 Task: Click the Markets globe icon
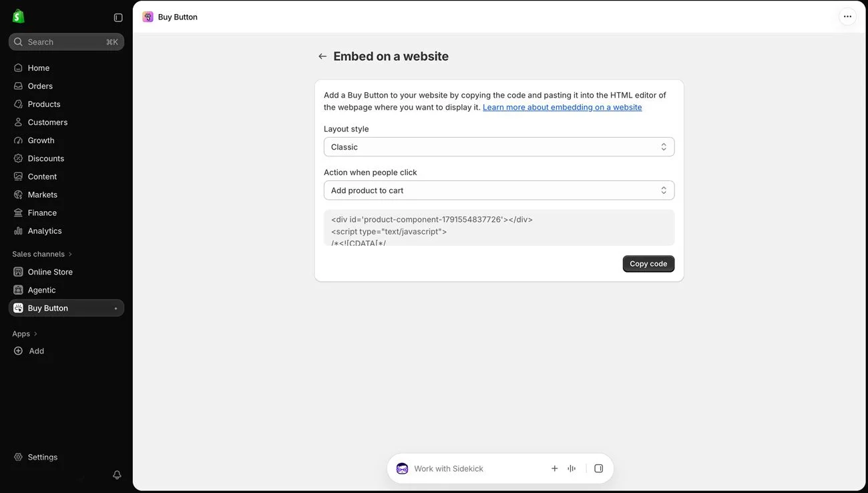pos(18,194)
